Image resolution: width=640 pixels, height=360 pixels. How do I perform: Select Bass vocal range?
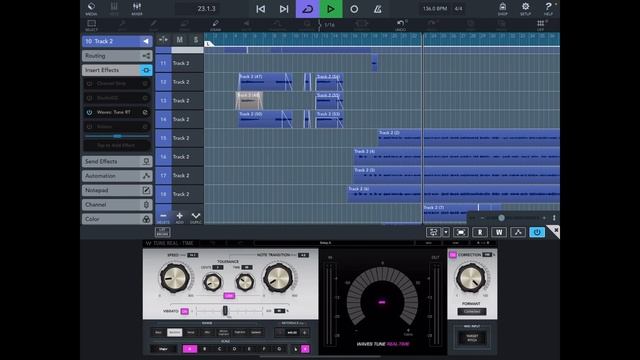[x=158, y=332]
